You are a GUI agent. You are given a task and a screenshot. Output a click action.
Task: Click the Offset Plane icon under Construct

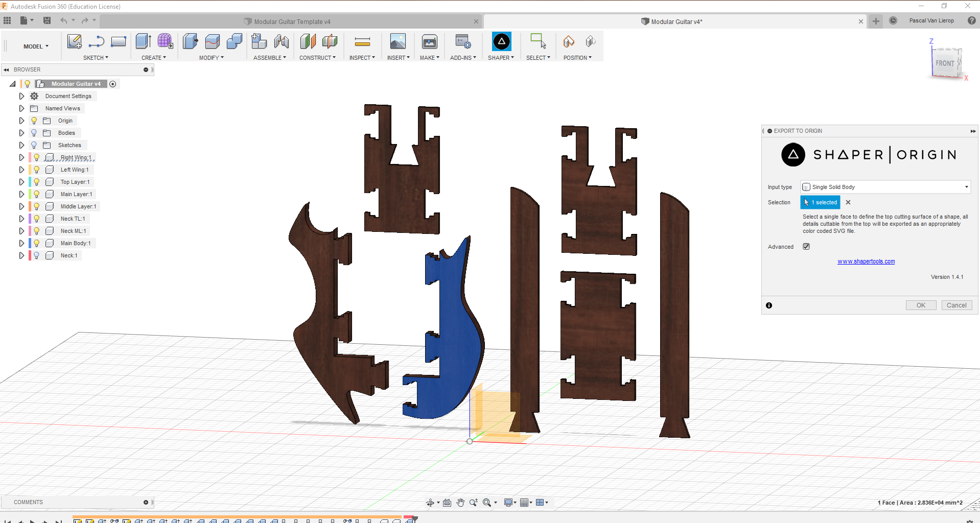point(308,42)
